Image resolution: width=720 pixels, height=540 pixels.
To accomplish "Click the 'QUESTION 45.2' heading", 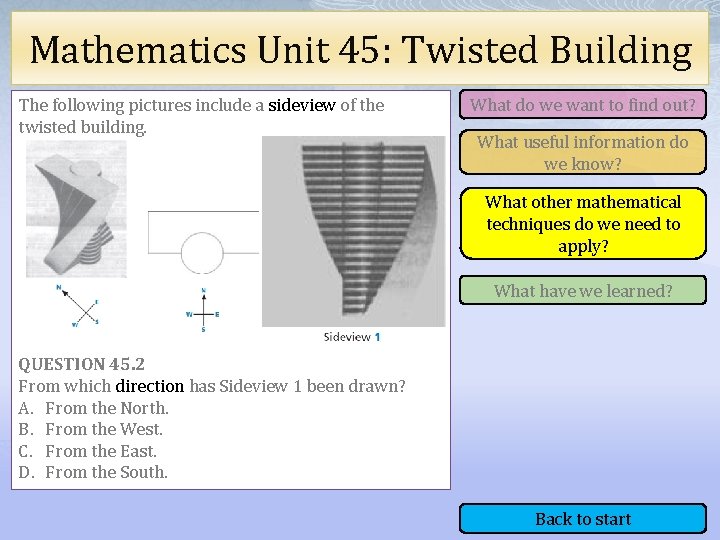I will tap(82, 365).
